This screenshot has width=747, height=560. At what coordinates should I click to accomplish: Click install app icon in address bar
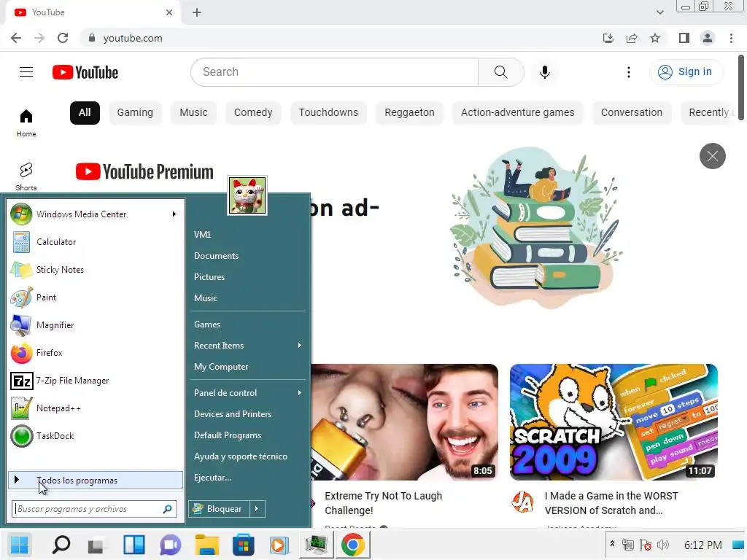pyautogui.click(x=608, y=38)
